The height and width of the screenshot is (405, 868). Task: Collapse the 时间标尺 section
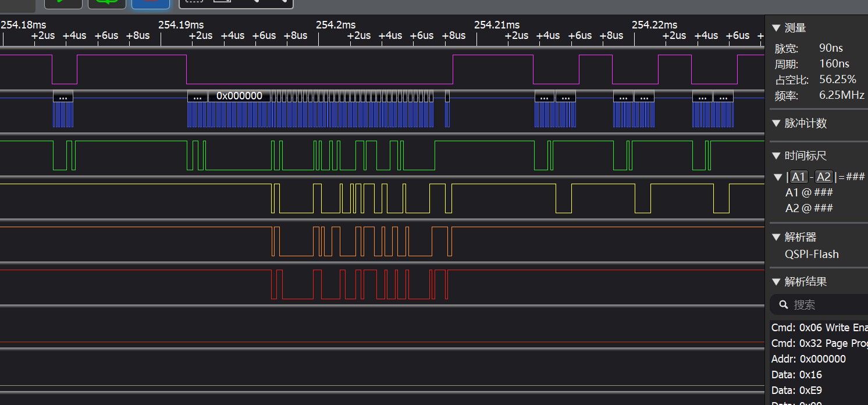coord(775,156)
